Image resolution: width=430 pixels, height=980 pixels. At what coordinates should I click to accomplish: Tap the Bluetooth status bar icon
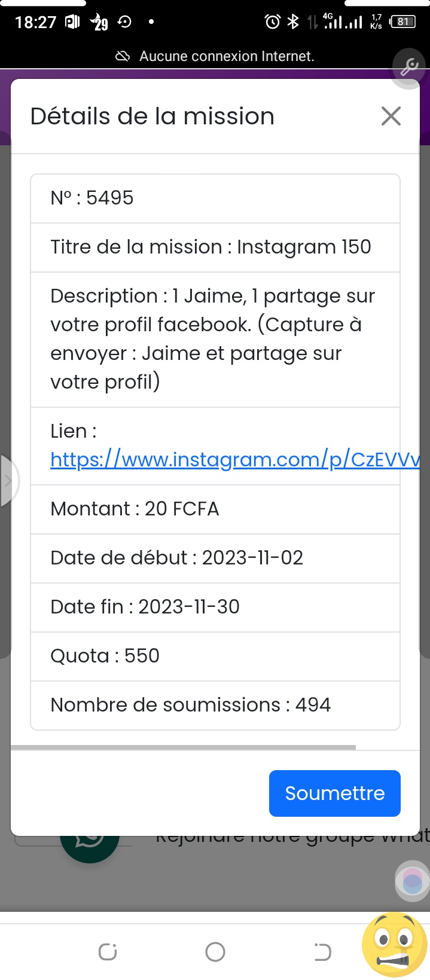tap(293, 22)
